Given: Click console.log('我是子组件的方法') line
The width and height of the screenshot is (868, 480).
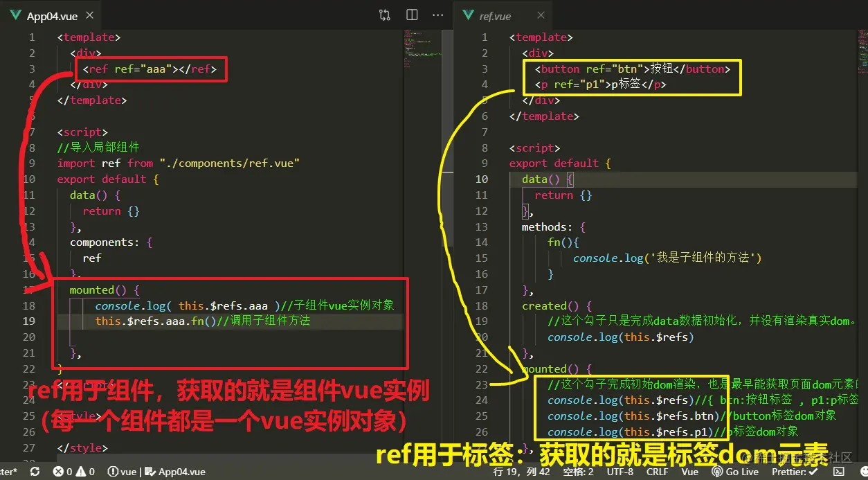Looking at the screenshot, I should pyautogui.click(x=667, y=258).
